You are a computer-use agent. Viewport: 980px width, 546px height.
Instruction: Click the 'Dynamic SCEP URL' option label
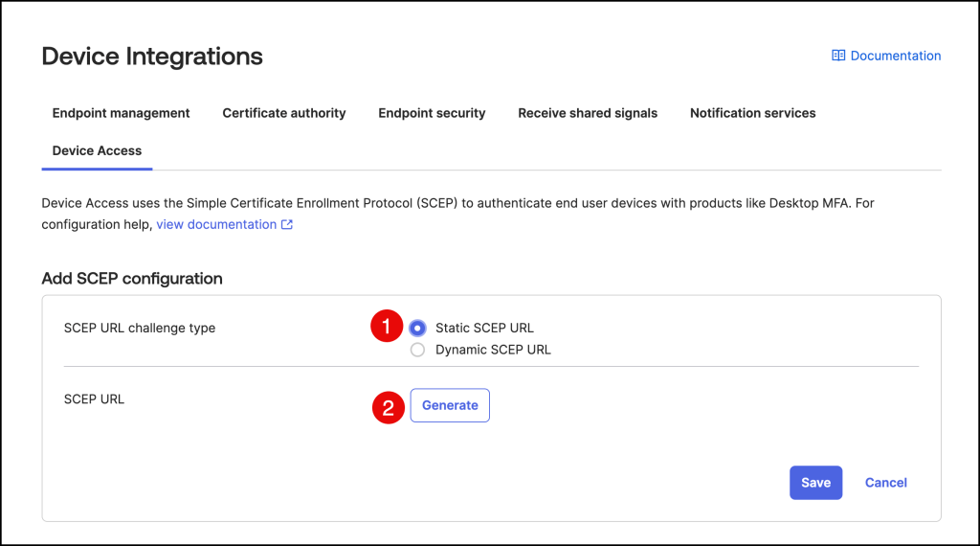(x=493, y=350)
